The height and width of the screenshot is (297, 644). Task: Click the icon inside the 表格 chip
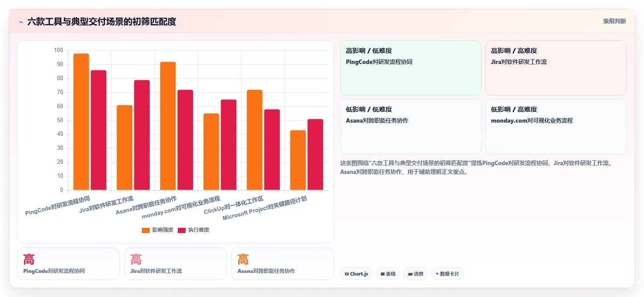383,274
